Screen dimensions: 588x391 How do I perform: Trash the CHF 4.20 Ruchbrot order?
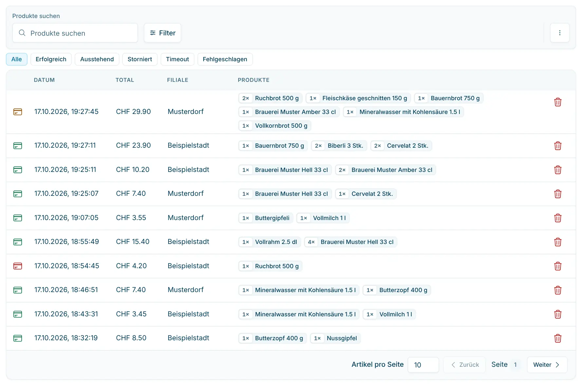(x=558, y=266)
